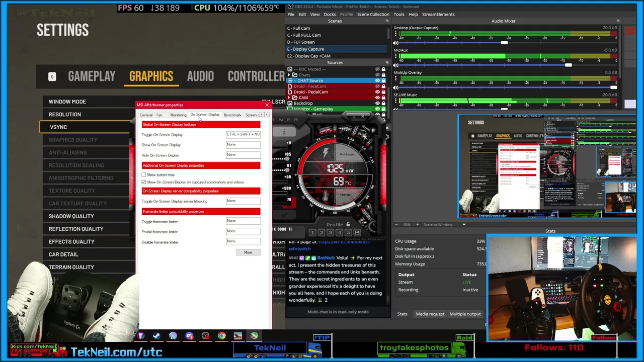Toggle lock on Droid - PedalCam source
644x362 pixels.
(x=383, y=92)
